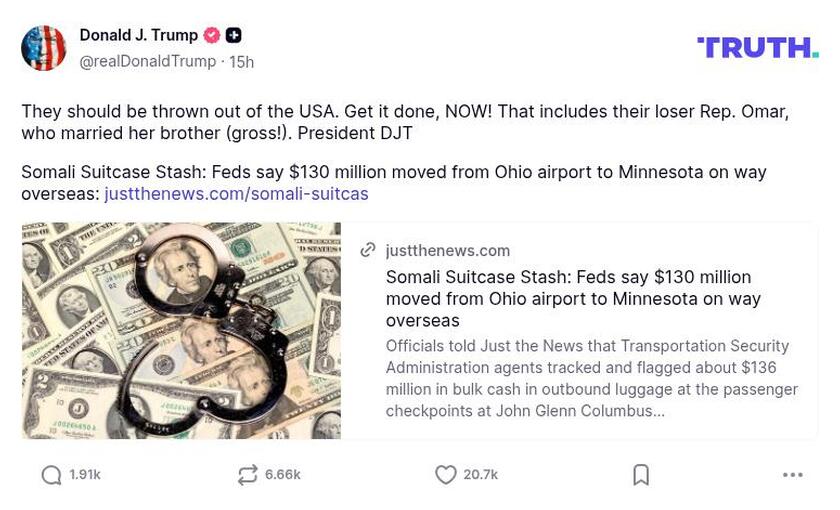Click the reply speech bubble icon
Viewport: 840px width, 510px height.
pos(51,475)
